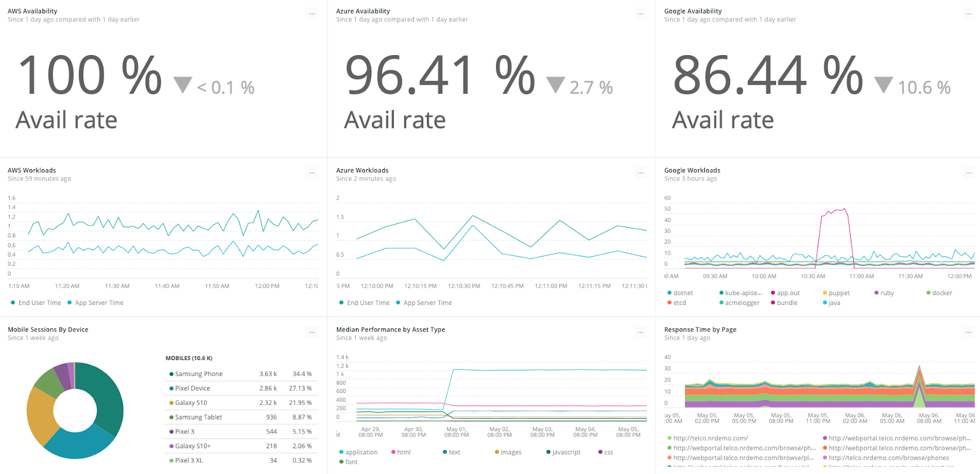The image size is (980, 474).
Task: Click the MOBILES (10.6 K) table header
Action: tap(189, 358)
